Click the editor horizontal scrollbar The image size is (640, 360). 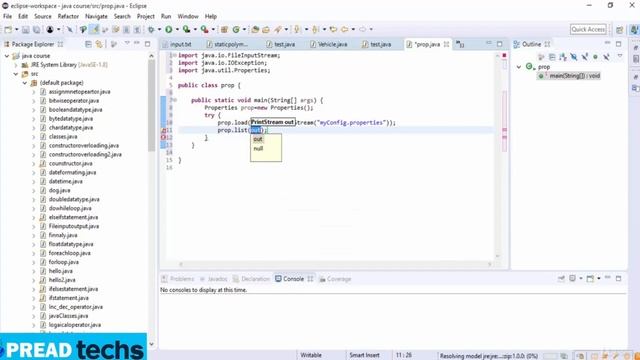[x=335, y=264]
